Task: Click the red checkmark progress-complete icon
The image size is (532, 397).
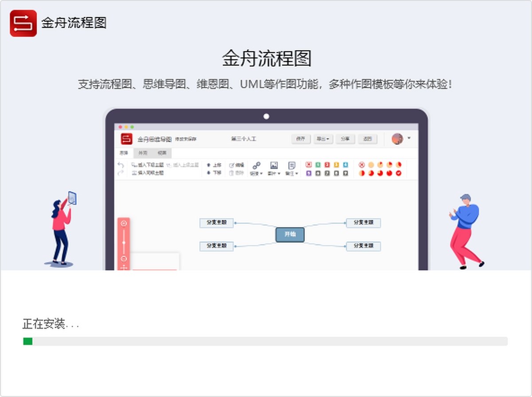Action: pos(399,173)
